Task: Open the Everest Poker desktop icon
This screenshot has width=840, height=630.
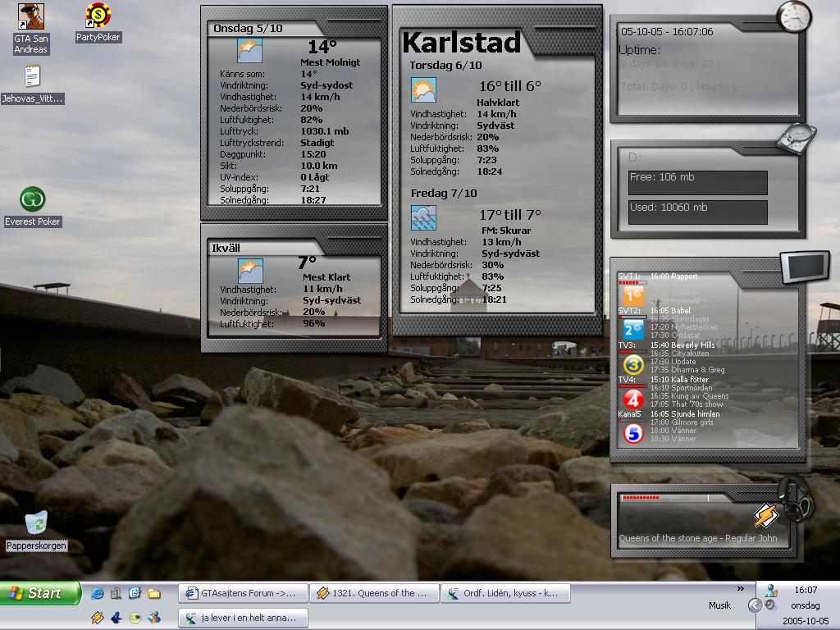Action: [32, 199]
